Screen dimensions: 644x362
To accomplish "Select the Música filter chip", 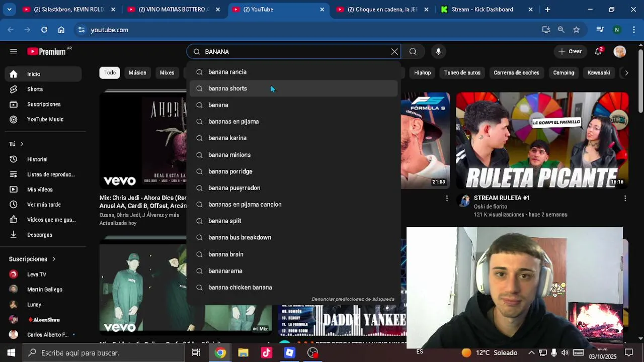I will (137, 72).
